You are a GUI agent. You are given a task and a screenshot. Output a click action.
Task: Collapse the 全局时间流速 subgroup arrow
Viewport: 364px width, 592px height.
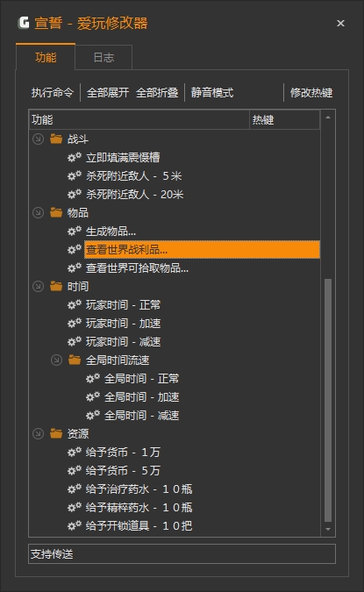pos(56,360)
